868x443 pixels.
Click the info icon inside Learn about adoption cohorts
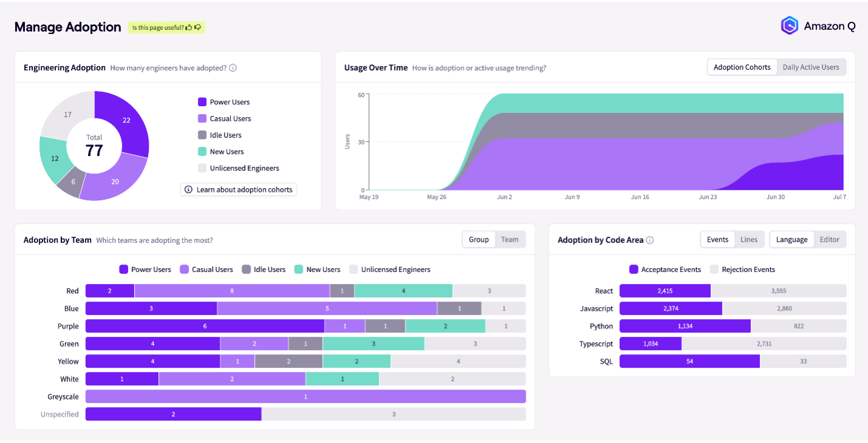pyautogui.click(x=189, y=189)
